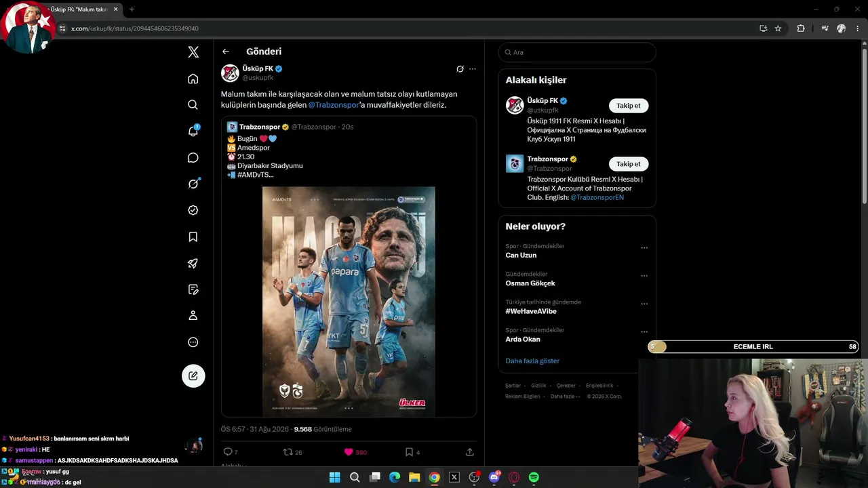Viewport: 868px width, 488px height.
Task: Open the Şartlar footer link
Action: point(513,386)
